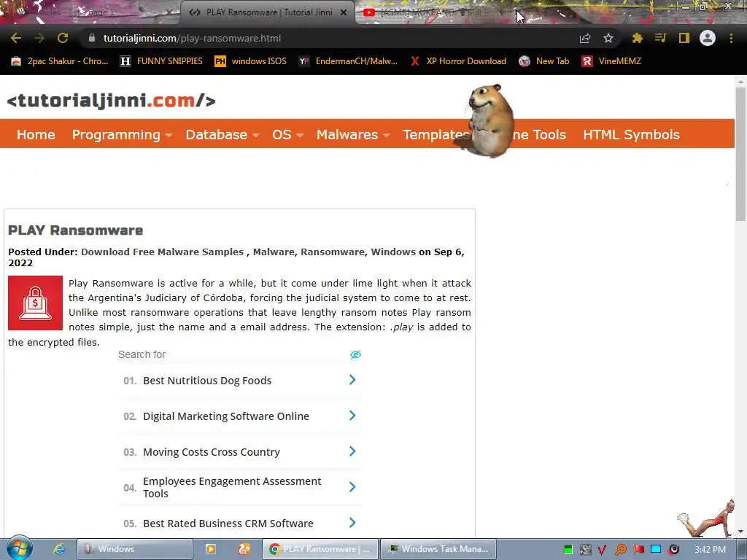The height and width of the screenshot is (560, 747).
Task: Launch Internet Explorer from the taskbar
Action: [x=59, y=549]
